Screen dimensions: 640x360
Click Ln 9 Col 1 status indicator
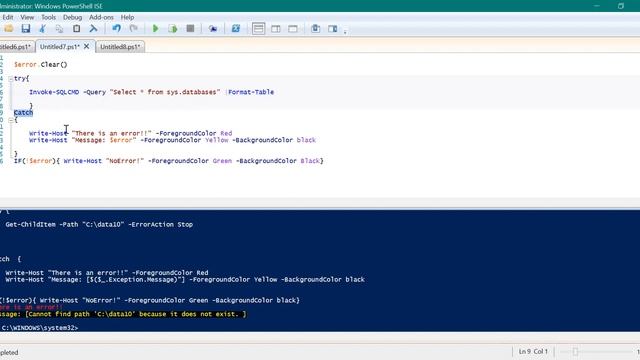pyautogui.click(x=533, y=351)
